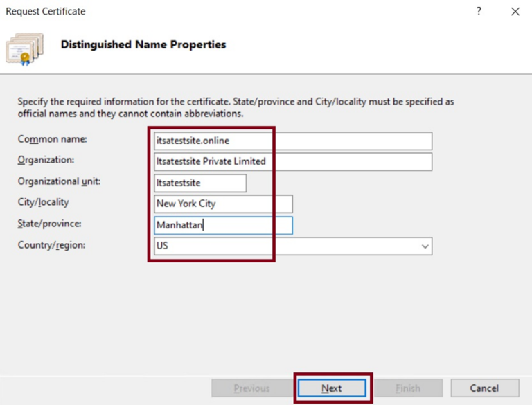Click the City/locality field with New York City
The image size is (532, 405).
(223, 204)
